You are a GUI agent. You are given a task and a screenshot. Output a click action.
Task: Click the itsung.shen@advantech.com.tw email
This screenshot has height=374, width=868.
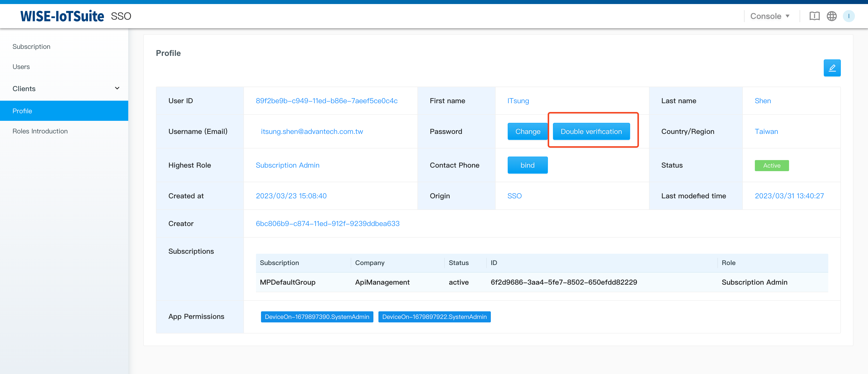pos(312,132)
